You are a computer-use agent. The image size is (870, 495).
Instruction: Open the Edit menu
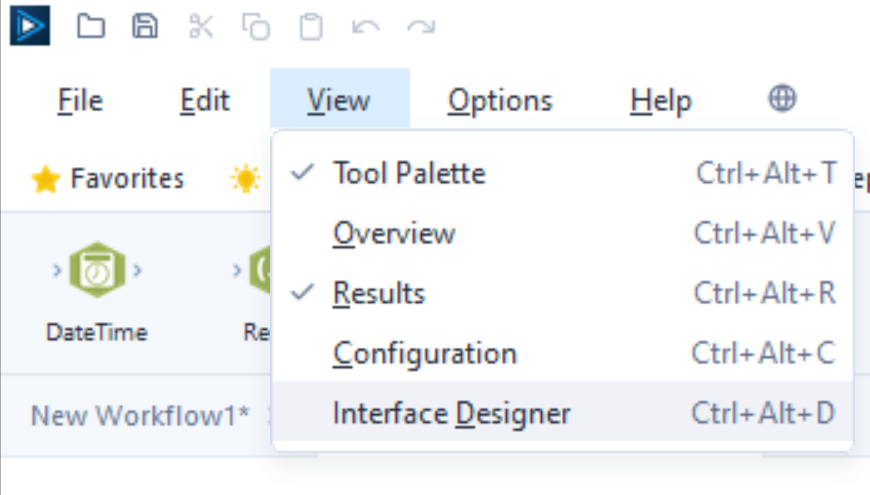[205, 100]
